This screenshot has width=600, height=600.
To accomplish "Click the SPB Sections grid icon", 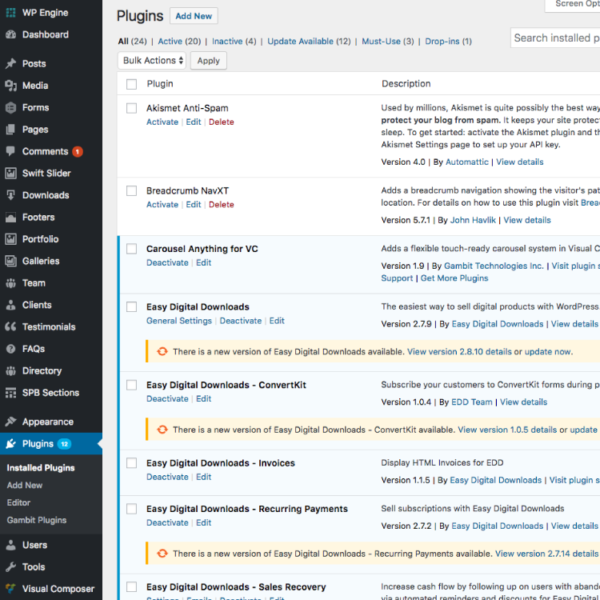I will 11,393.
